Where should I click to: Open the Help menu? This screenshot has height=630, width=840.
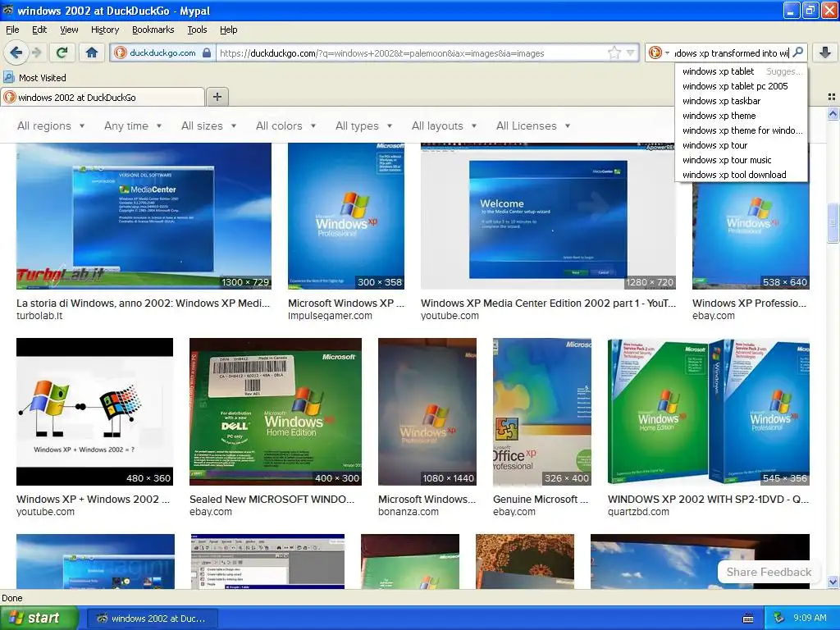pos(228,30)
